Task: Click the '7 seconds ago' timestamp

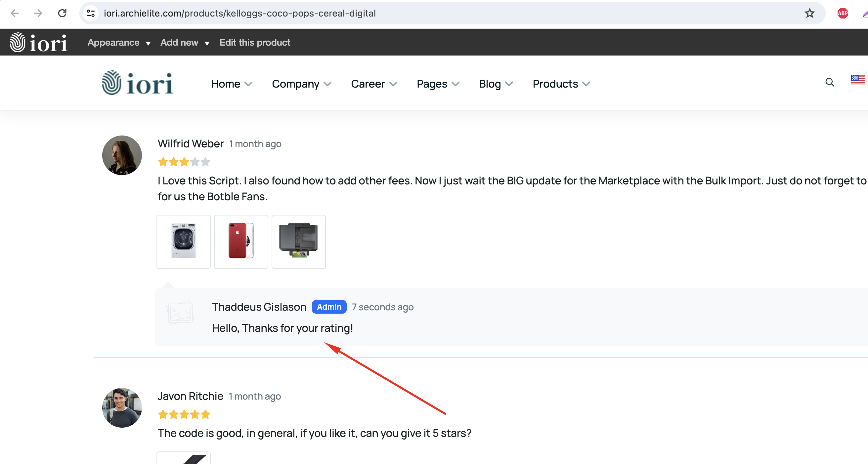Action: 383,307
